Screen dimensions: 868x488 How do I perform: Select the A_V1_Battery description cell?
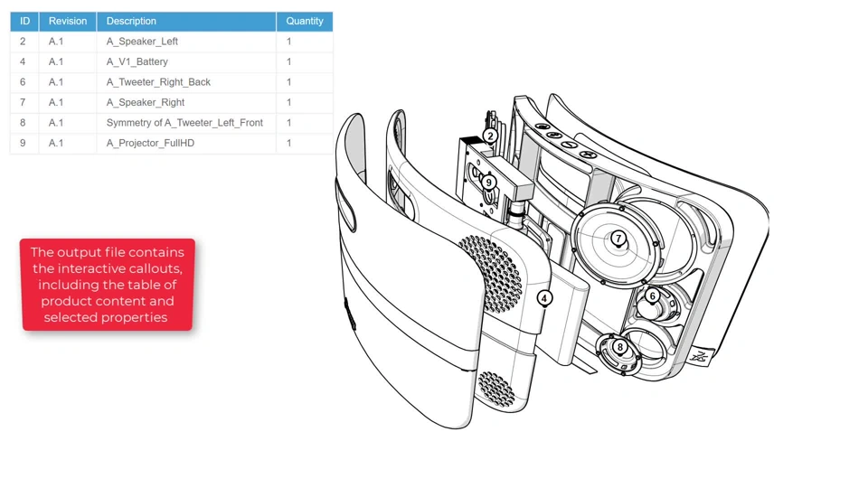tap(186, 62)
